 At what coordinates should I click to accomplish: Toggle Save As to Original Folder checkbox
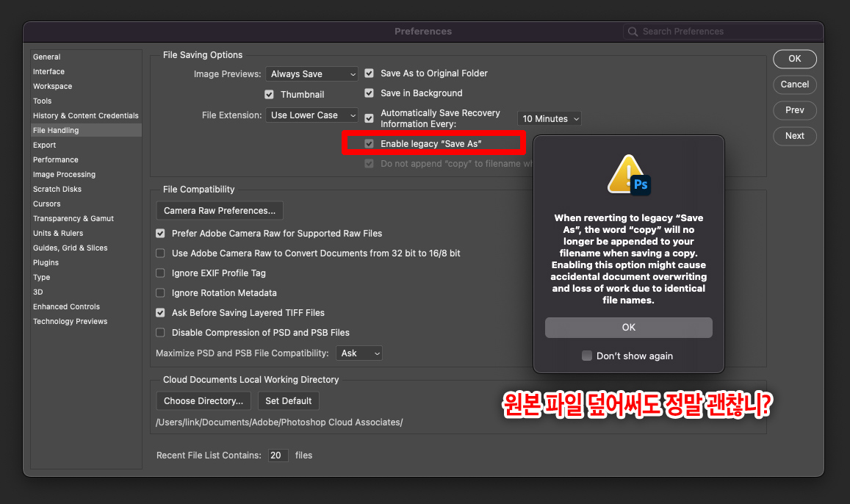369,73
